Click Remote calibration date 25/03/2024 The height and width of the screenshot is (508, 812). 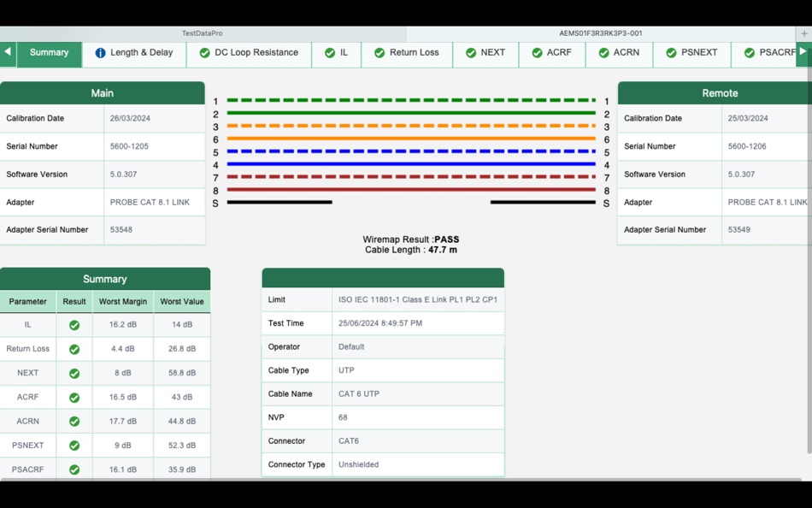[748, 119]
